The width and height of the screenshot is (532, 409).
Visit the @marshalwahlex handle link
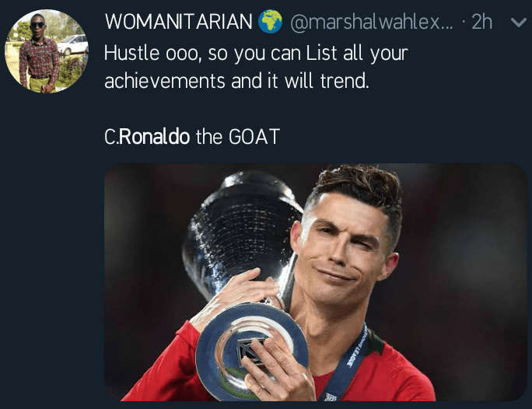(372, 22)
